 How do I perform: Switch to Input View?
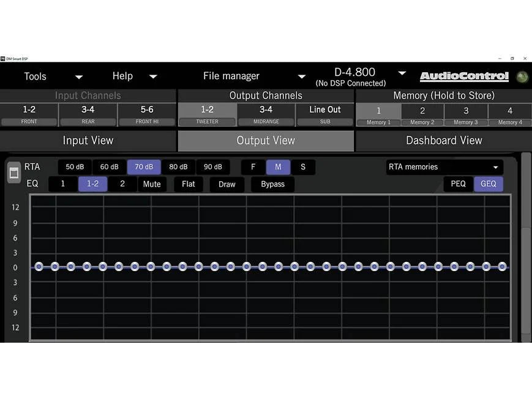click(88, 141)
